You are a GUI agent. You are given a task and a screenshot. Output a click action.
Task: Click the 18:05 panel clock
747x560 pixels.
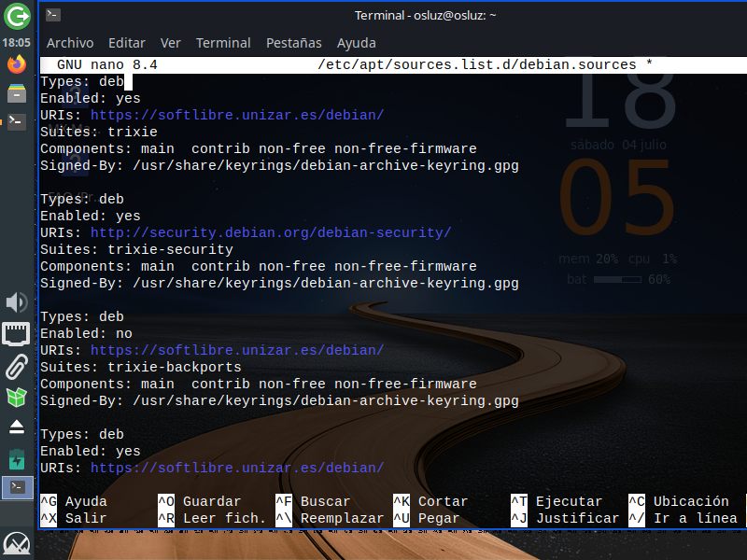tap(16, 42)
